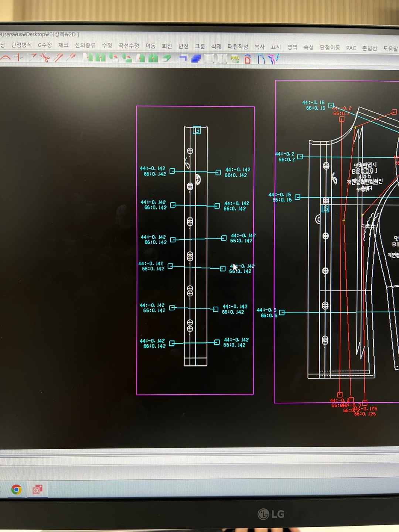Select the red scissors cut tool

(45, 58)
